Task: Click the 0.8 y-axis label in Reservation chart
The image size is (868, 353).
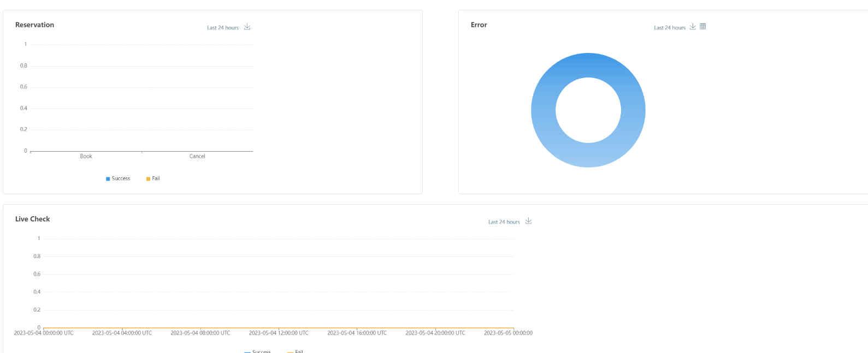Action: 23,65
